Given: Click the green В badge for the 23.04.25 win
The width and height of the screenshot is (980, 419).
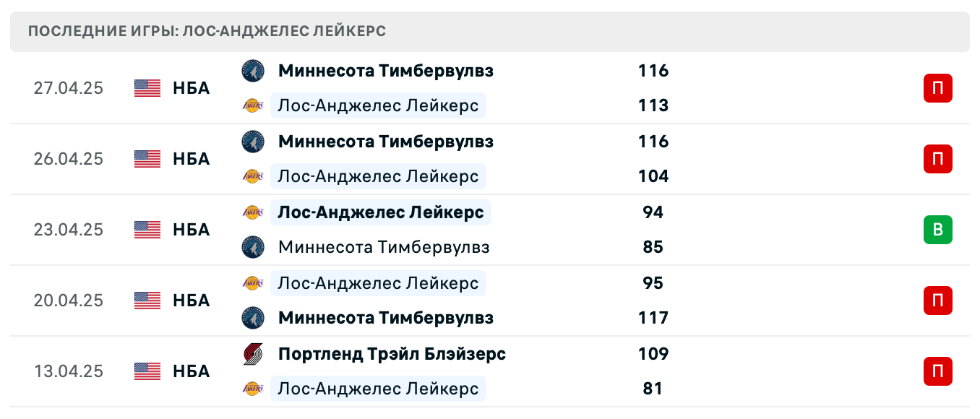Looking at the screenshot, I should pyautogui.click(x=938, y=230).
